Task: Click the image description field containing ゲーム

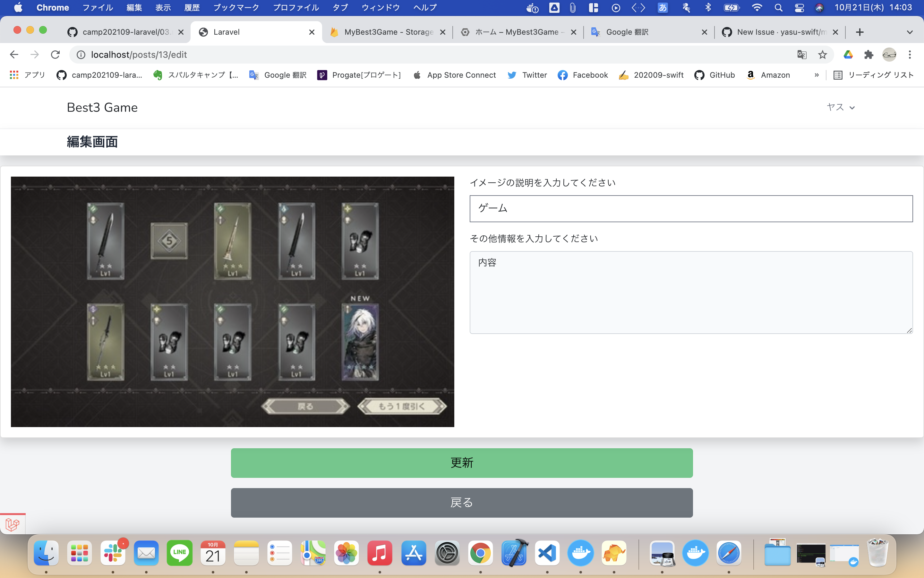Action: pyautogui.click(x=691, y=209)
